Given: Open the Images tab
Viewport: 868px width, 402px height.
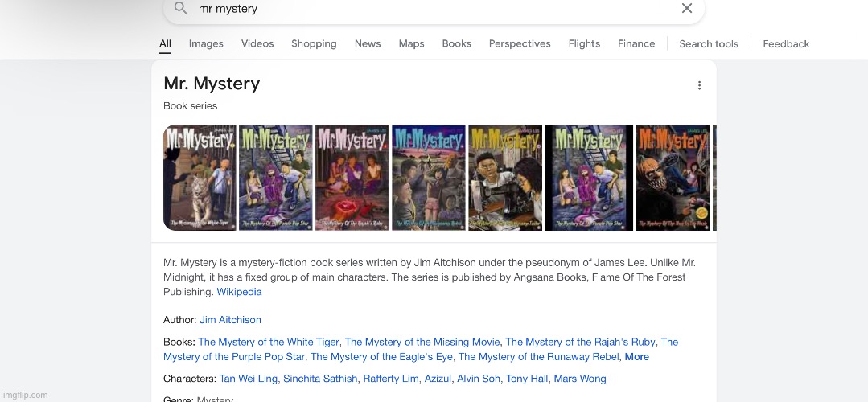Looking at the screenshot, I should (206, 43).
